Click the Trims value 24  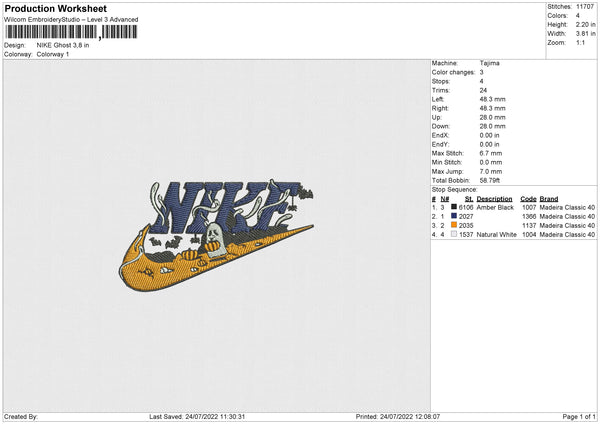(x=483, y=90)
